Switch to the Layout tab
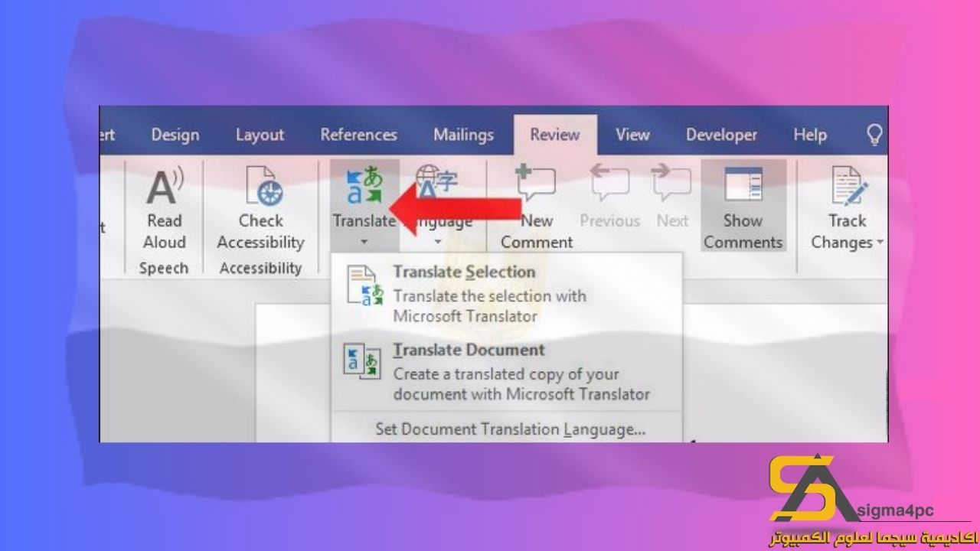 click(x=260, y=135)
